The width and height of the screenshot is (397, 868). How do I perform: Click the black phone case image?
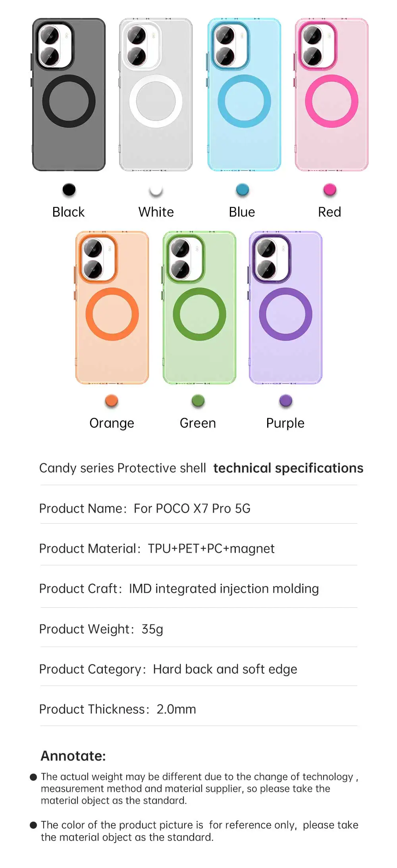click(69, 95)
